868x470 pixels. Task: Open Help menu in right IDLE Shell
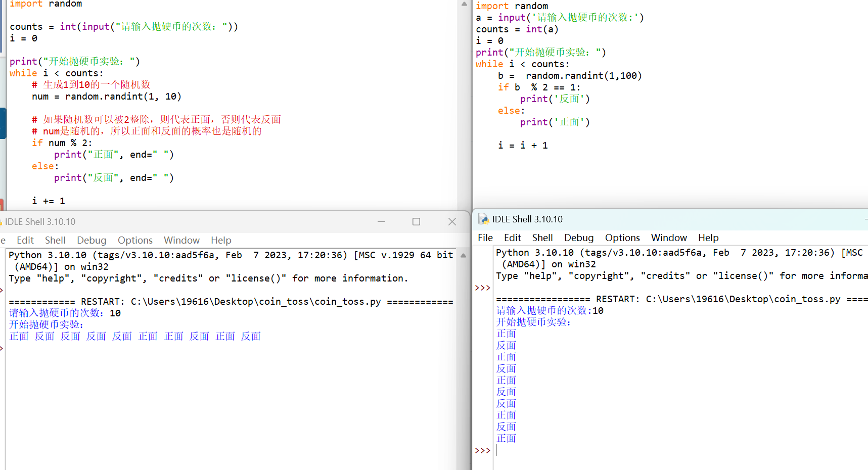click(708, 238)
